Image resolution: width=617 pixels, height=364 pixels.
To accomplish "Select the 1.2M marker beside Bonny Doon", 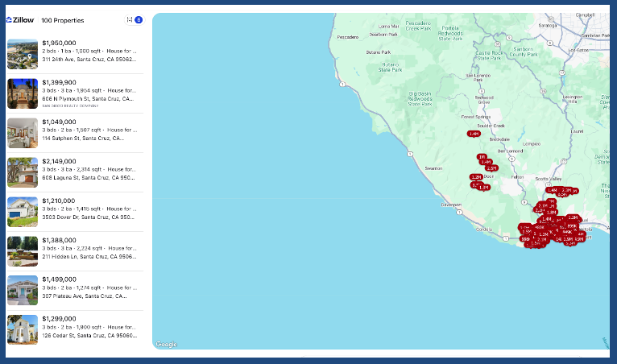I will [476, 177].
